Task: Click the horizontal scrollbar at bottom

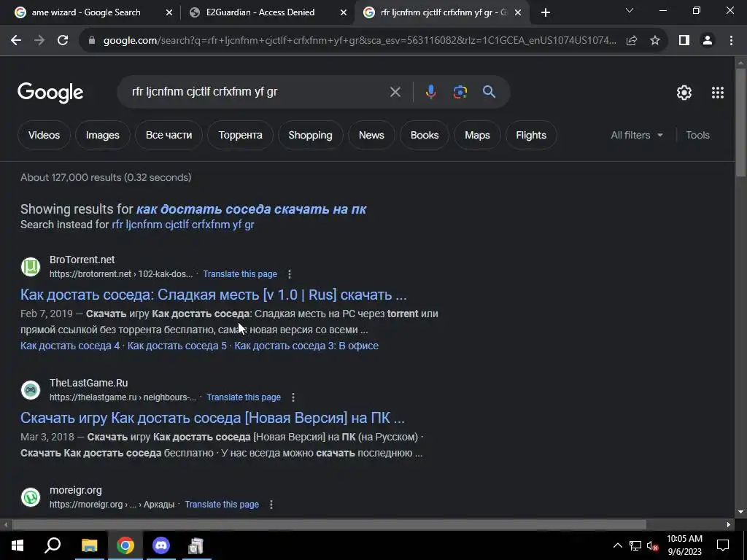Action: point(329,525)
